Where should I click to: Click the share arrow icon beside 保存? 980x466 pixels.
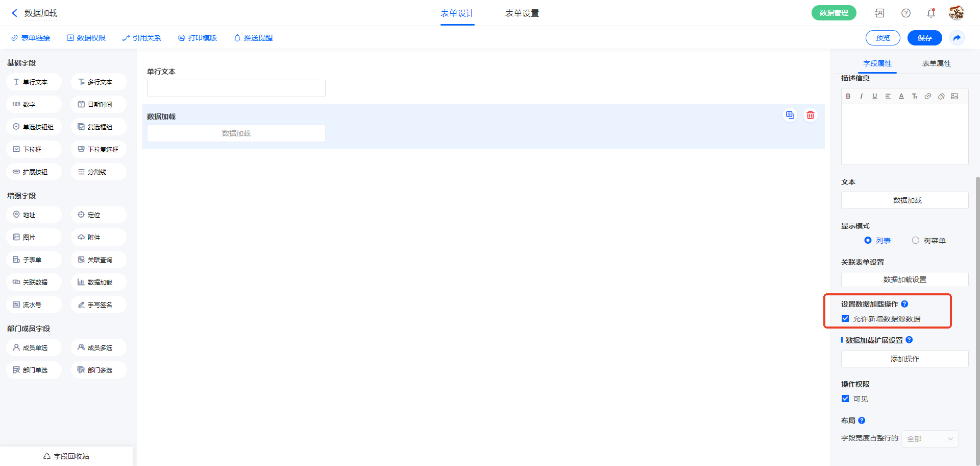click(x=957, y=38)
